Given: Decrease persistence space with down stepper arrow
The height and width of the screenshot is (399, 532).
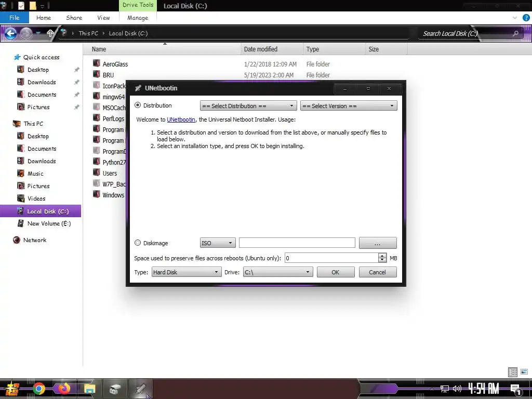Looking at the screenshot, I should pyautogui.click(x=382, y=260).
